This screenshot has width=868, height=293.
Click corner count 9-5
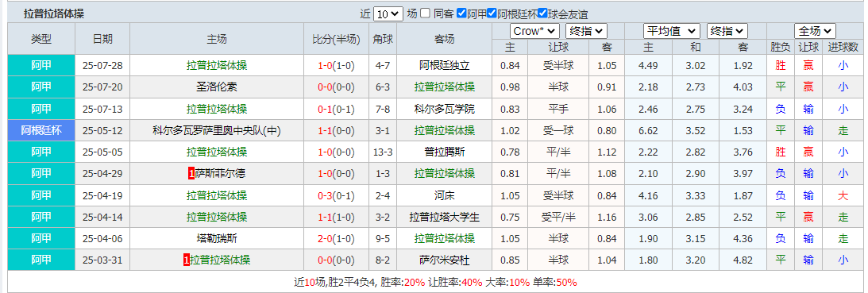383,239
